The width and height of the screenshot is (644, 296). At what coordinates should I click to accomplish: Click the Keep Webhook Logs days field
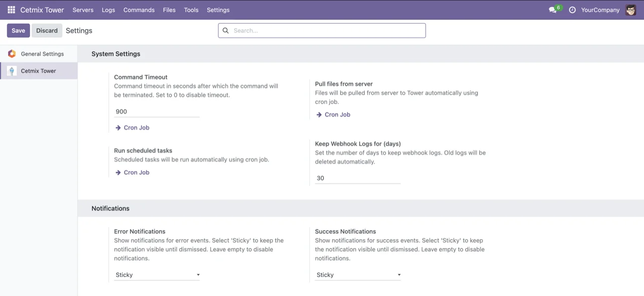(358, 178)
